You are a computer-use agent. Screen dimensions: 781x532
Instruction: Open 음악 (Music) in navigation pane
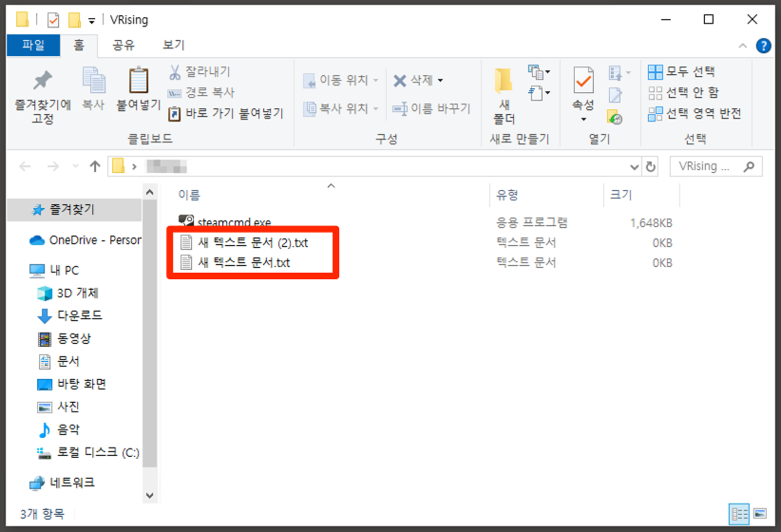click(x=58, y=429)
